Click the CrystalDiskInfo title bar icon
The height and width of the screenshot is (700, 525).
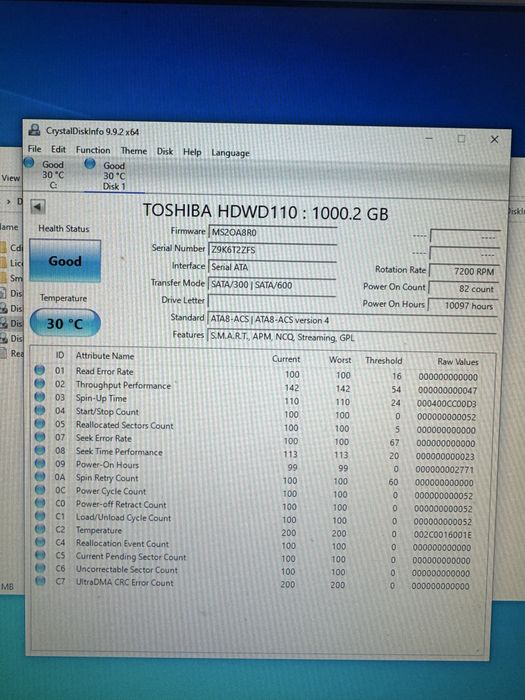coord(34,130)
